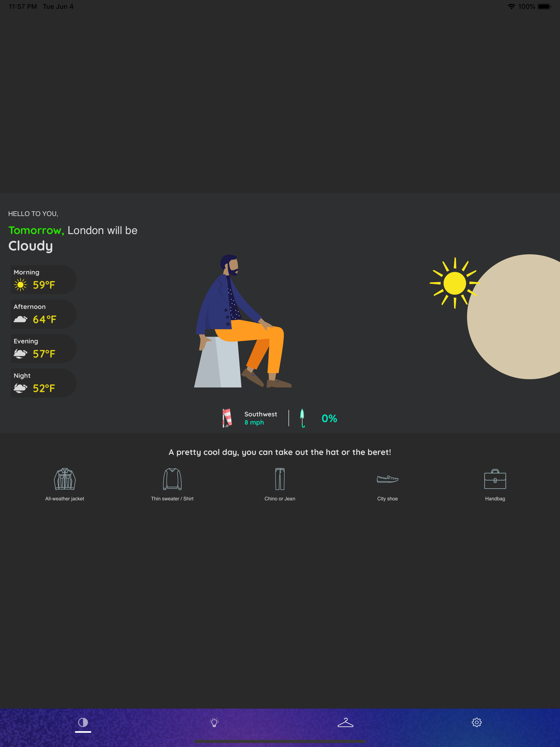Tap the 'City shoe' label
This screenshot has width=560, height=747.
[387, 499]
